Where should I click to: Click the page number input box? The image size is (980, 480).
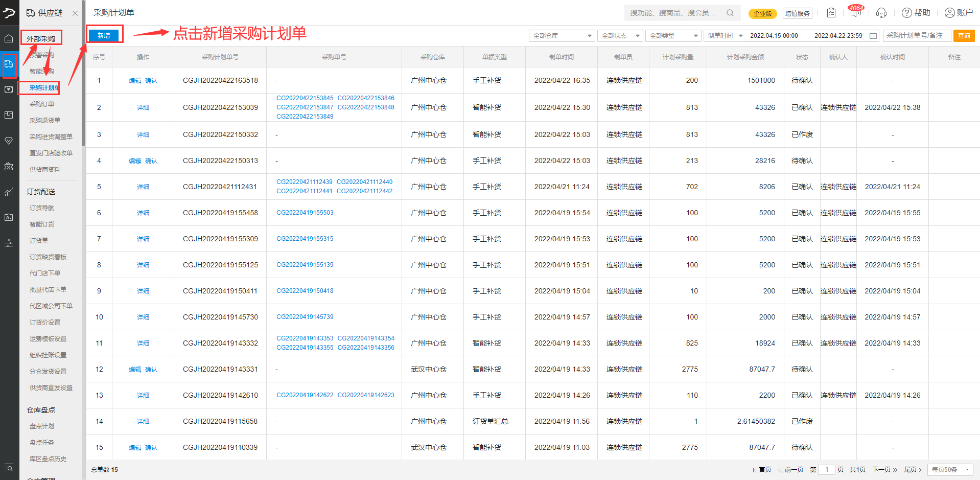tap(827, 469)
